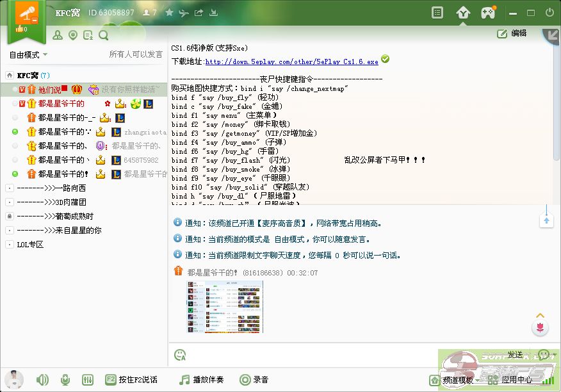This screenshot has width=561, height=392.
Task: Click the search icon above channel list
Action: [104, 35]
